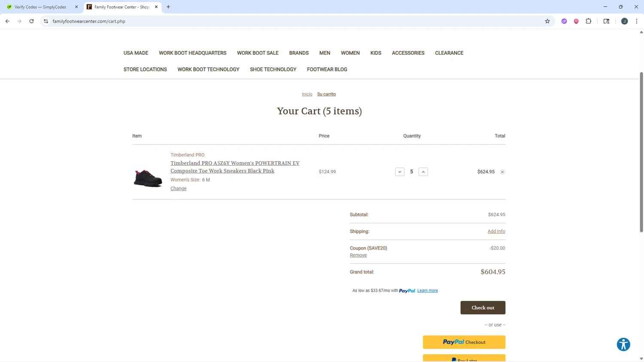Click the Coupon (SAVE20) label

click(x=368, y=248)
